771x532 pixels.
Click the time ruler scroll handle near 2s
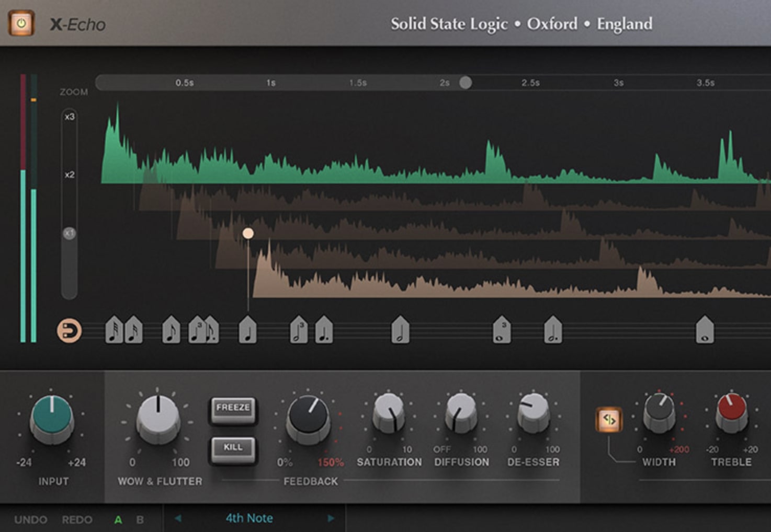click(465, 83)
